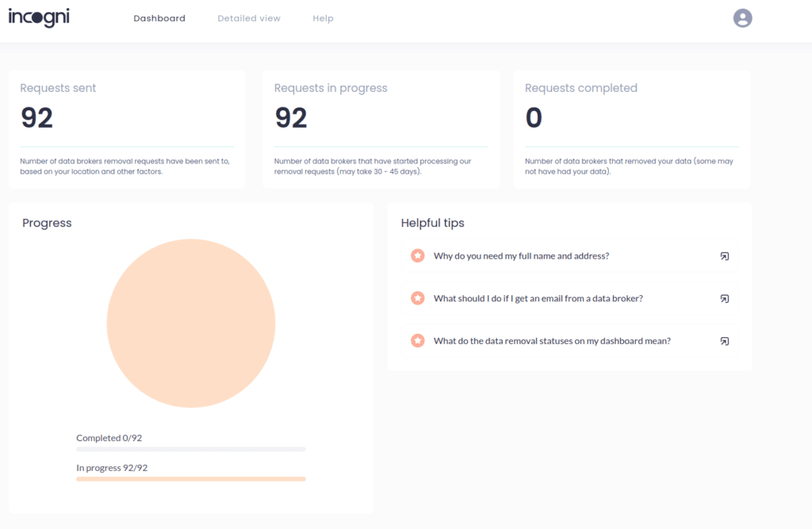Image resolution: width=812 pixels, height=529 pixels.
Task: Open external link arrow for name and address tip
Action: coord(724,256)
